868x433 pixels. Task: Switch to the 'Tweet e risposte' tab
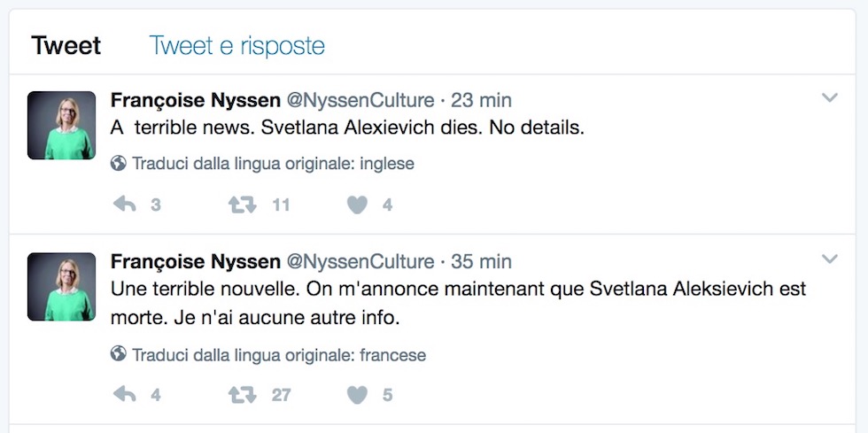coord(236,45)
